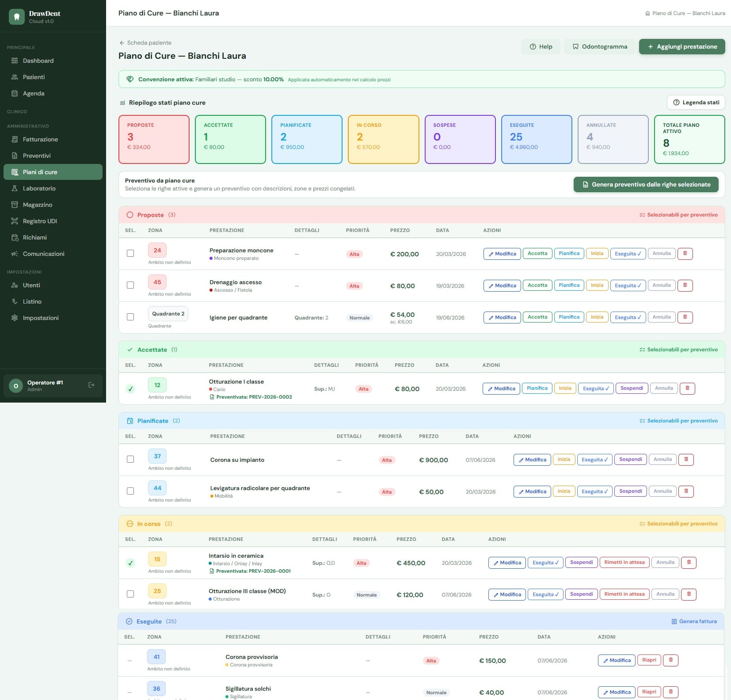This screenshot has width=731, height=700.
Task: Click the tooth 24 zone badge
Action: [157, 250]
